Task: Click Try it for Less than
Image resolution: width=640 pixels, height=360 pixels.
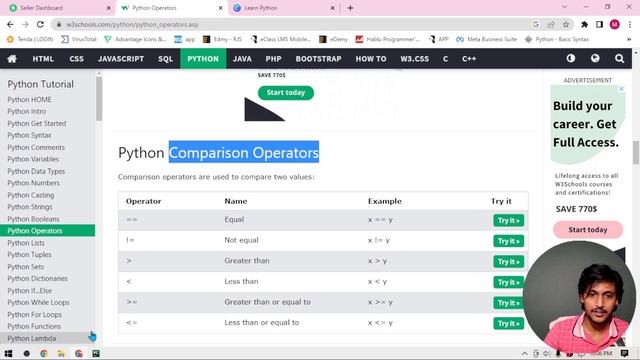Action: click(508, 282)
